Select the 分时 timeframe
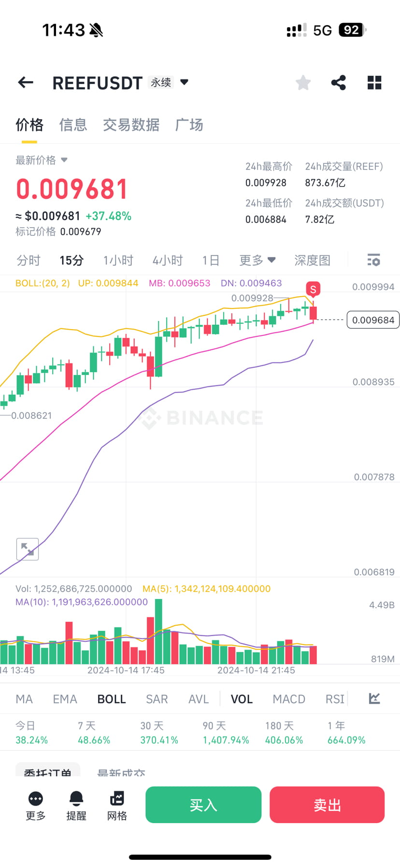The height and width of the screenshot is (868, 400). [x=29, y=260]
